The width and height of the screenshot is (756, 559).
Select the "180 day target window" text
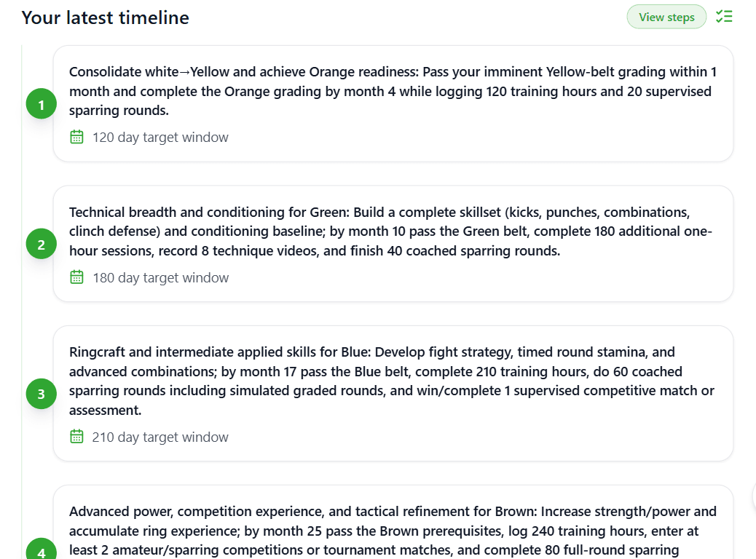pos(160,278)
